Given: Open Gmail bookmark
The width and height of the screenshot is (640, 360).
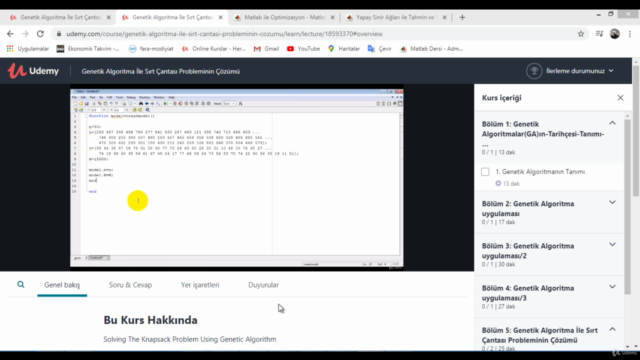Looking at the screenshot, I should (266, 49).
